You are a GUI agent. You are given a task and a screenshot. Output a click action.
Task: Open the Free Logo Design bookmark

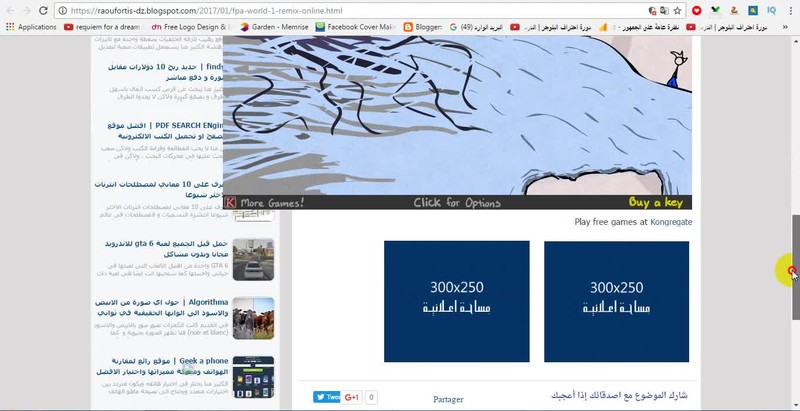pyautogui.click(x=191, y=27)
